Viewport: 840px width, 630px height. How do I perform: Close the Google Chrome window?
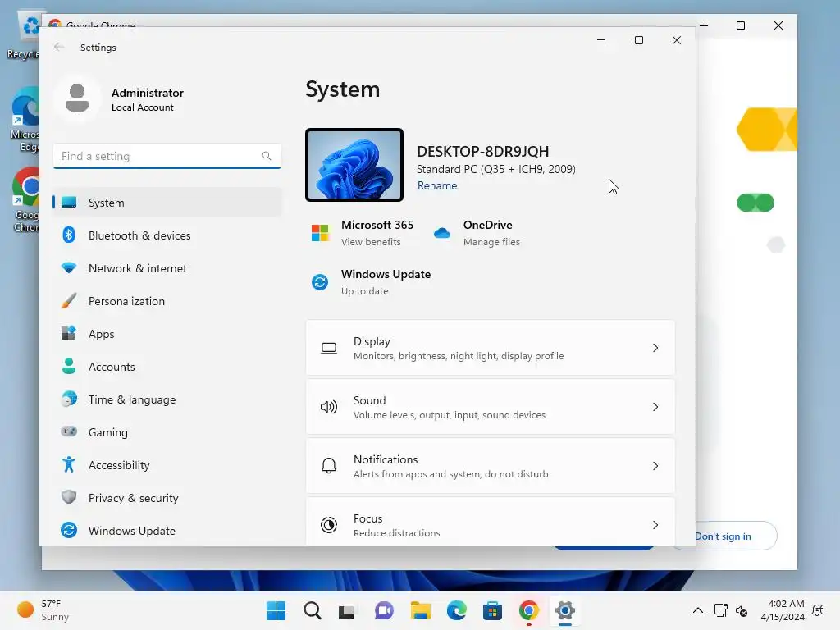[778, 25]
